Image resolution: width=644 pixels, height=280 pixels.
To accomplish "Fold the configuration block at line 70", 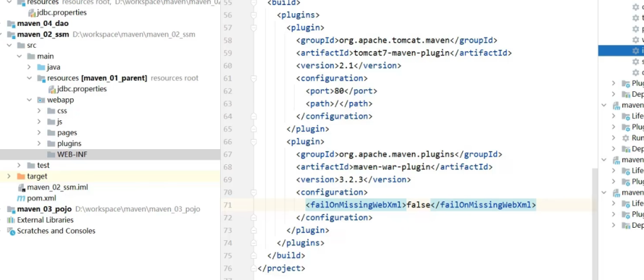I will pos(253,193).
